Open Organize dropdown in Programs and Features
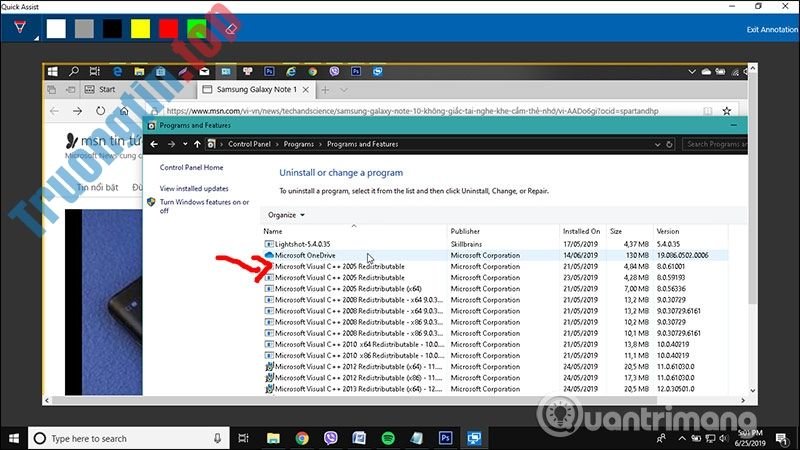This screenshot has width=800, height=450. coord(286,214)
